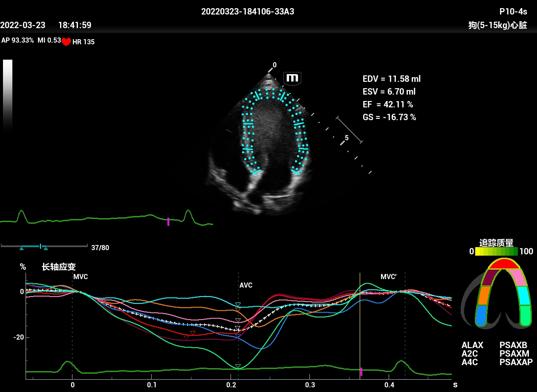Click the magenta marker on the upper ECG trace

pos(168,222)
